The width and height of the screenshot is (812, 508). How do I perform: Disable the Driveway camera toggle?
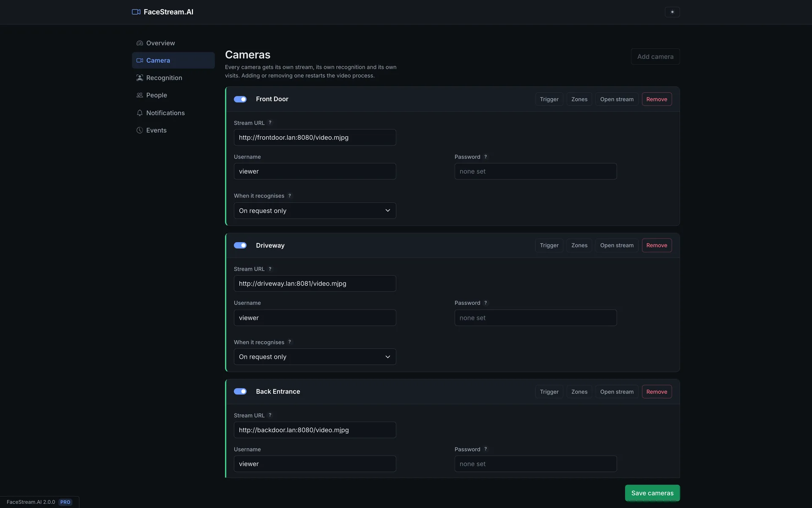tap(240, 246)
